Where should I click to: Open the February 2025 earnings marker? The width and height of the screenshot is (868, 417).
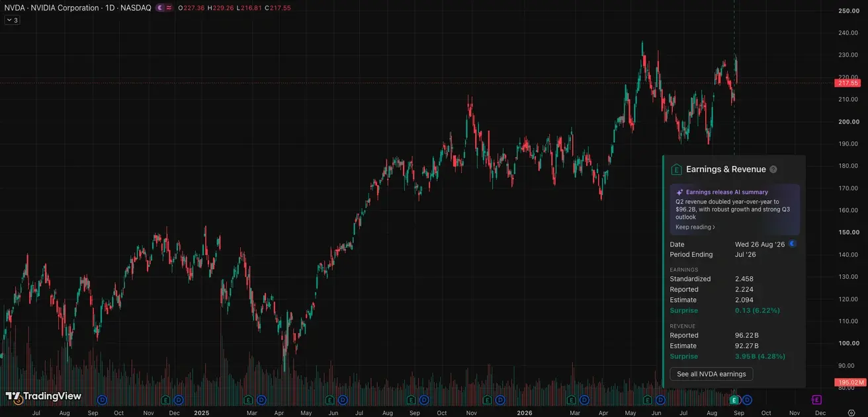pyautogui.click(x=248, y=400)
